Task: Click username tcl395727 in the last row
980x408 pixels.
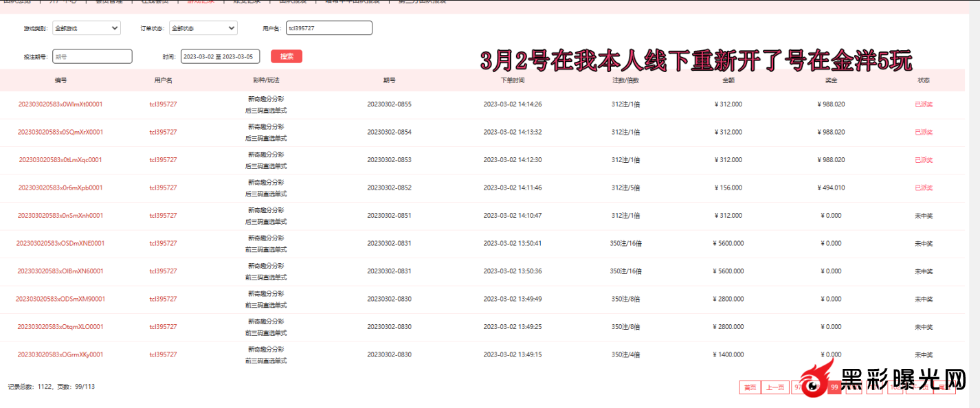Action: pos(163,354)
